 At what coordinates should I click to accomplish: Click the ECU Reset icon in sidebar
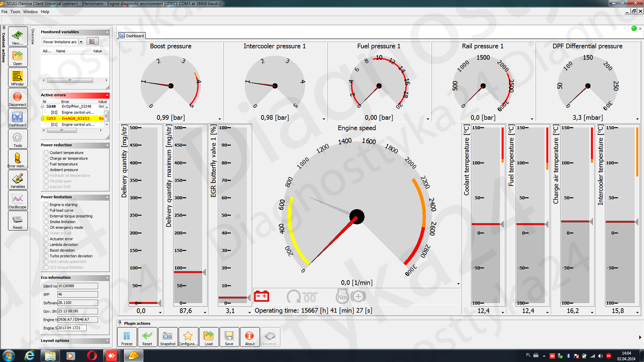click(17, 221)
